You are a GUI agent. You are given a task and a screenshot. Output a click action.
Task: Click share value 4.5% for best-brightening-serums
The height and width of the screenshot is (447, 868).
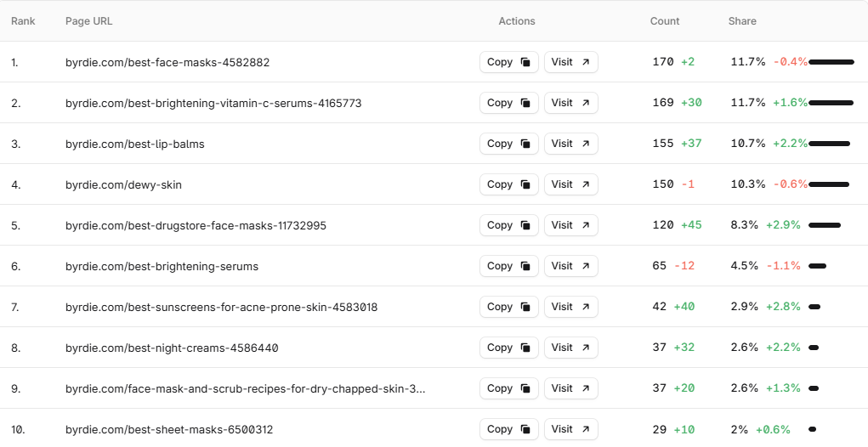click(x=744, y=266)
